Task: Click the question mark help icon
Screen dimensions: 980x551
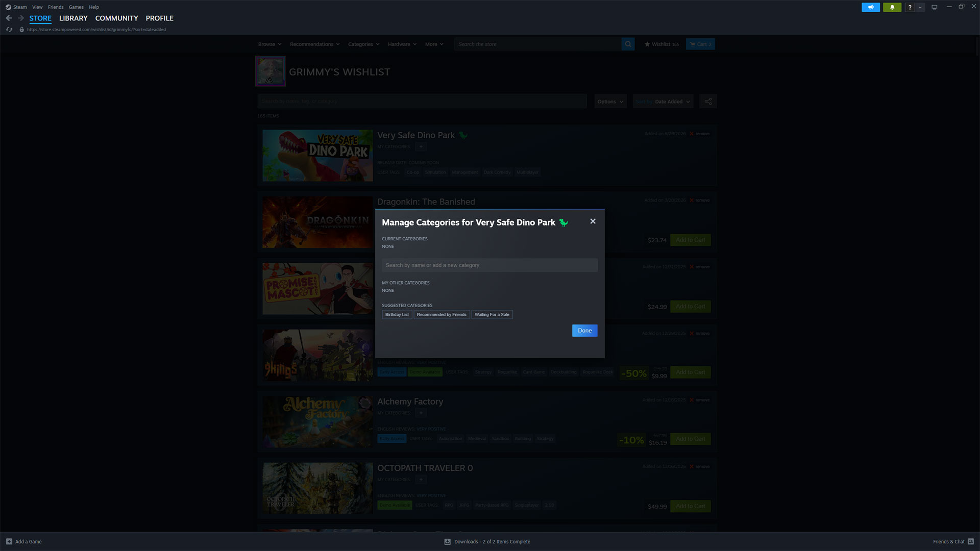Action: tap(910, 7)
